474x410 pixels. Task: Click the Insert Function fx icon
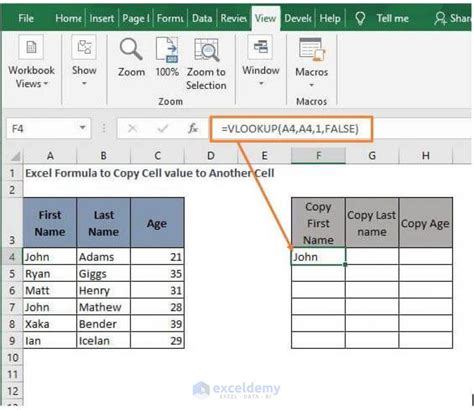coord(193,128)
